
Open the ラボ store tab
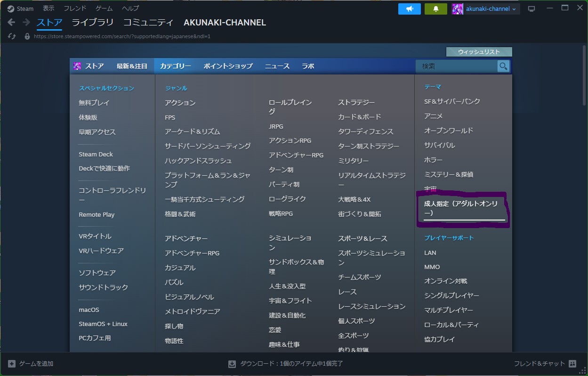click(x=308, y=66)
